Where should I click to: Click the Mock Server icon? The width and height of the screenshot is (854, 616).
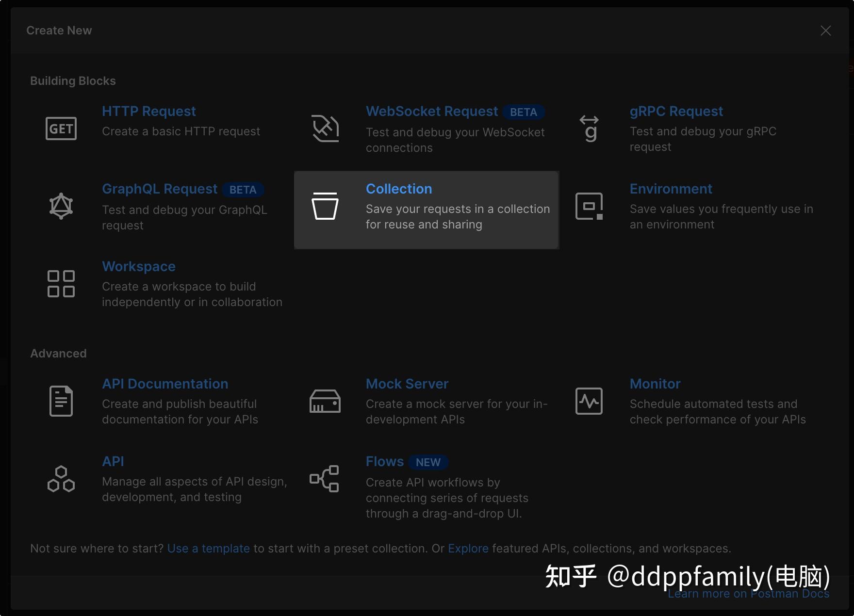click(x=325, y=401)
